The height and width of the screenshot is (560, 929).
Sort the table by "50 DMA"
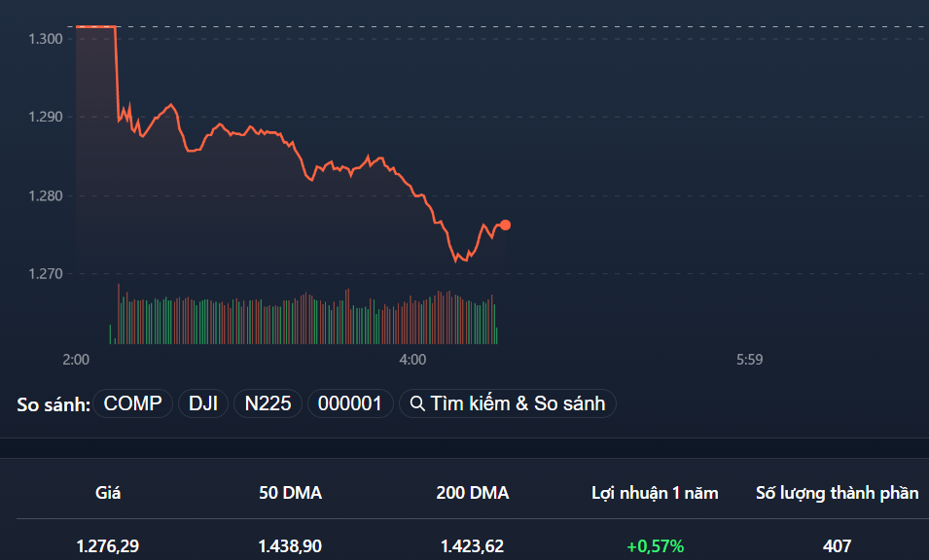[290, 493]
